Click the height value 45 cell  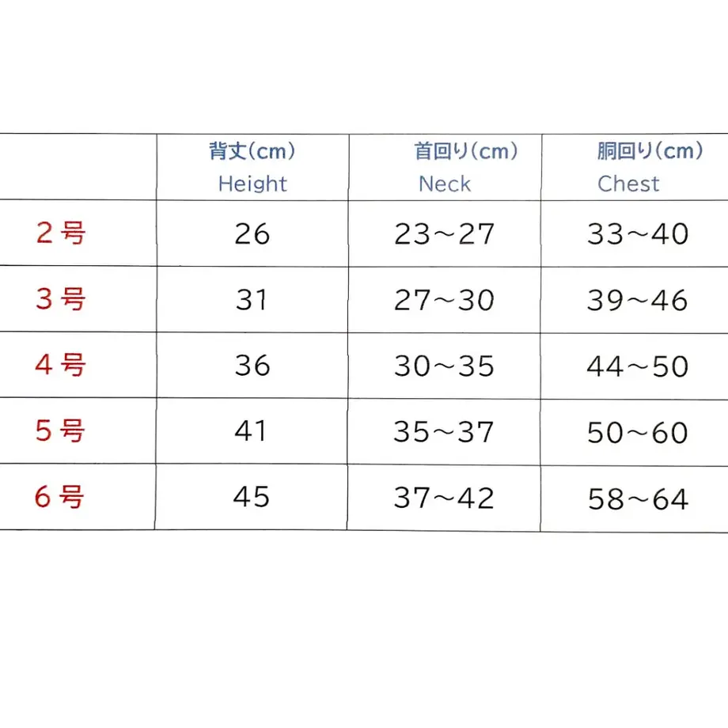(251, 497)
